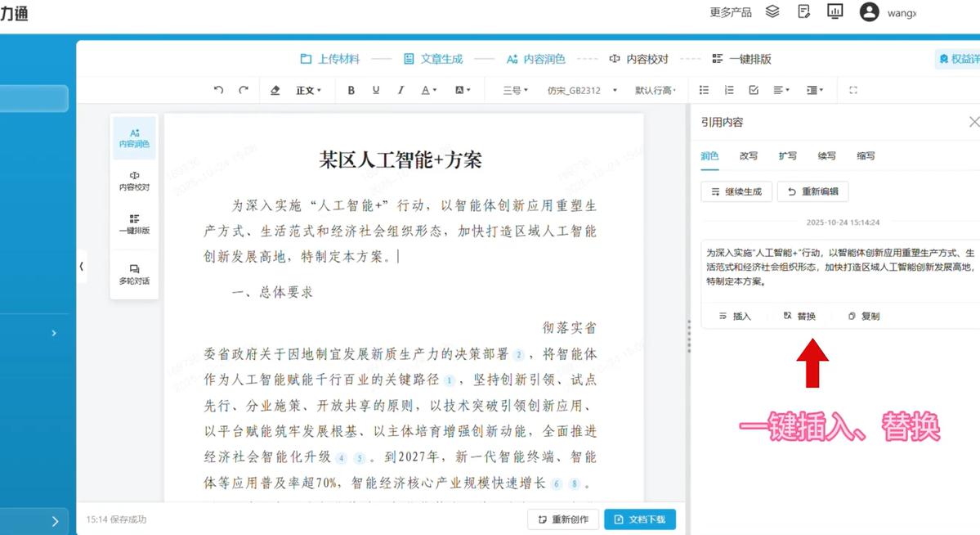Image resolution: width=980 pixels, height=535 pixels.
Task: Select the eraser clear-format tool
Action: pos(275,90)
